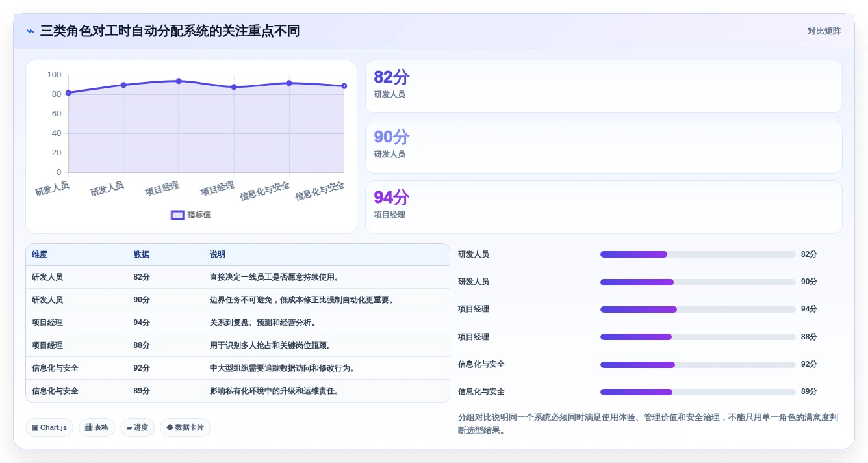Image resolution: width=868 pixels, height=463 pixels.
Task: Click the table cell 88分
Action: pyautogui.click(x=142, y=345)
